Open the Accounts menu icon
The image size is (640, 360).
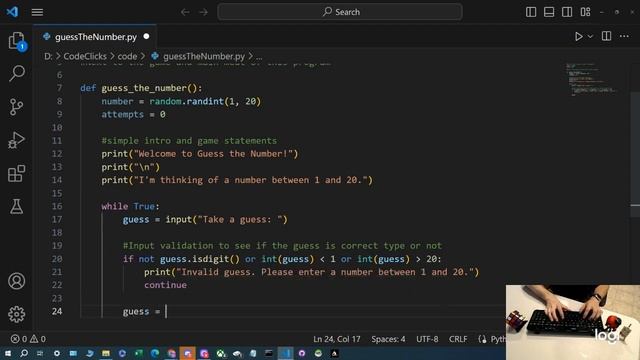[17, 281]
